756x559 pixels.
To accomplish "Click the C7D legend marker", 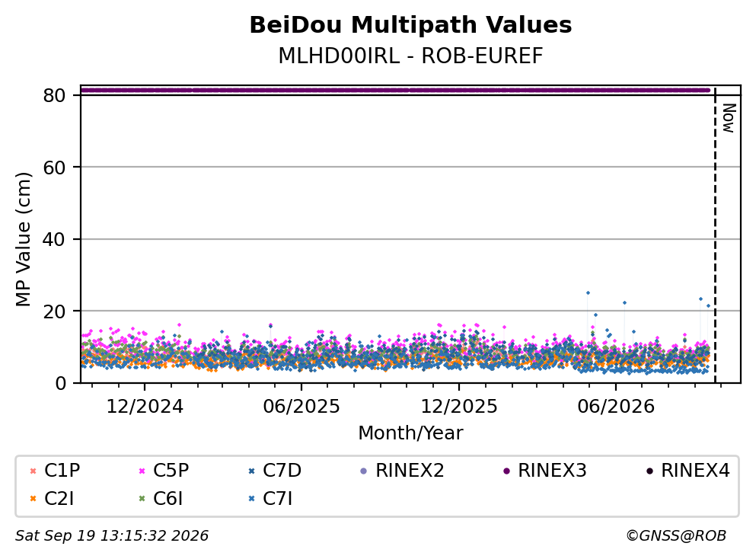I will [251, 471].
